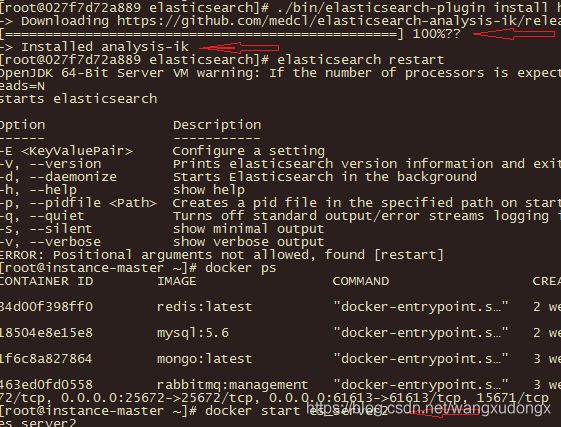Image resolution: width=561 pixels, height=427 pixels.
Task: Click the red arrow after 100% progress
Action: click(x=514, y=34)
